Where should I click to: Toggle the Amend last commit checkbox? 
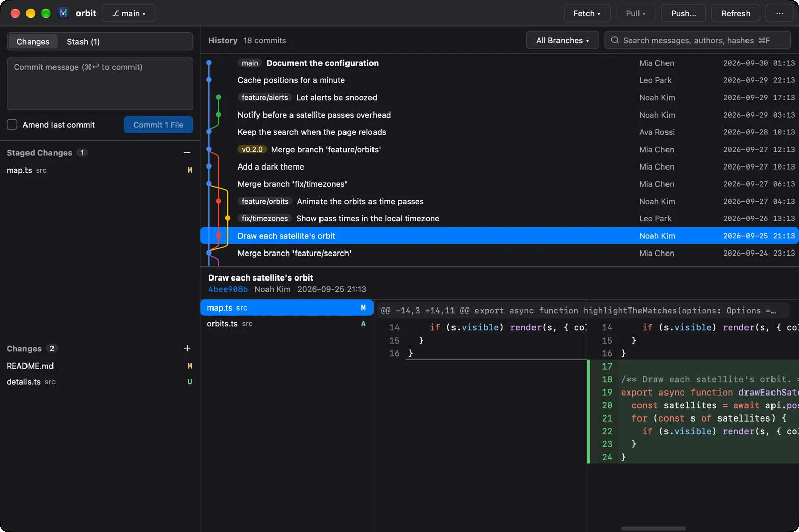[12, 125]
